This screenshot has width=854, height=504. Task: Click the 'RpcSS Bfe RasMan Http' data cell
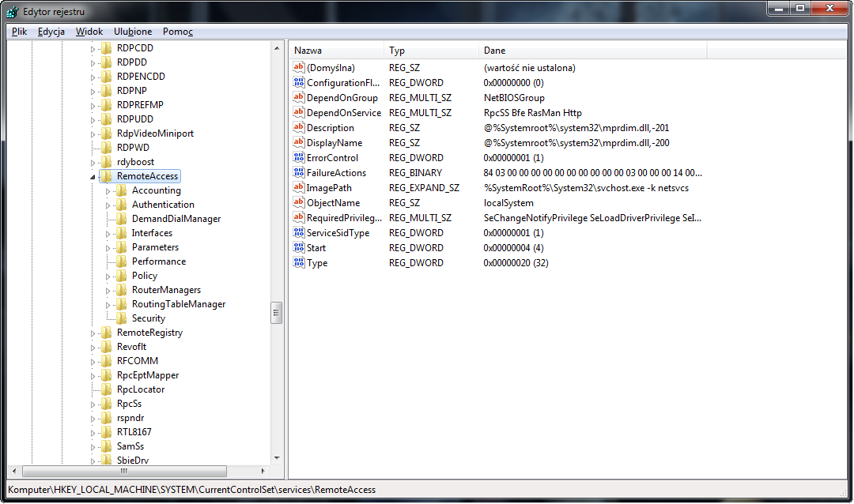tap(533, 112)
